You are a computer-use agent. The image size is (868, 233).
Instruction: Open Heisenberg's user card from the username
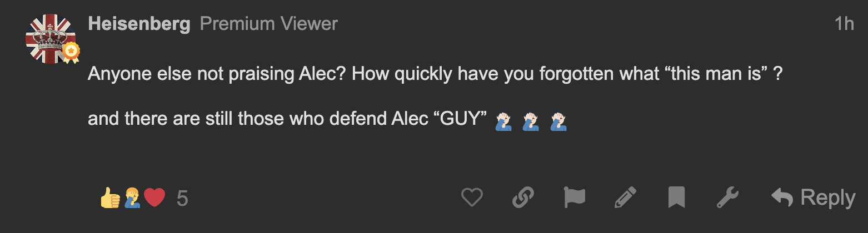point(139,24)
